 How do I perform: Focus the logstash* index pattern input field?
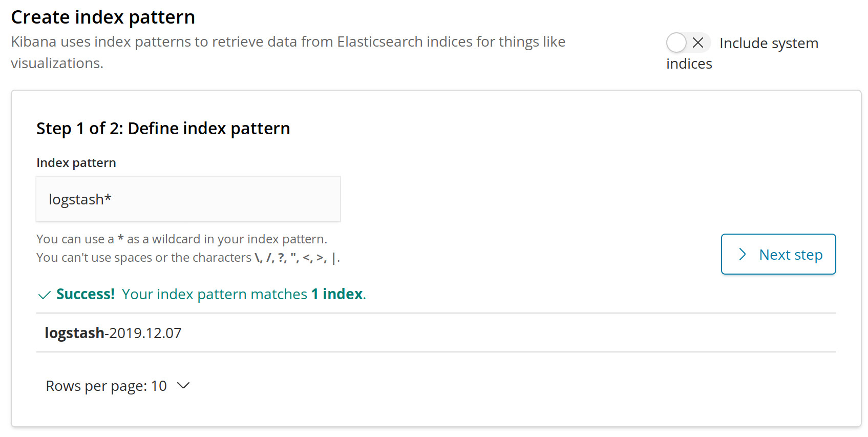tap(188, 199)
